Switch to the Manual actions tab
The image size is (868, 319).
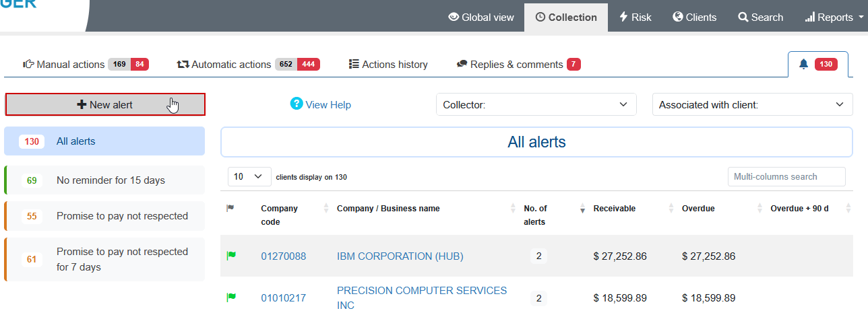point(86,65)
